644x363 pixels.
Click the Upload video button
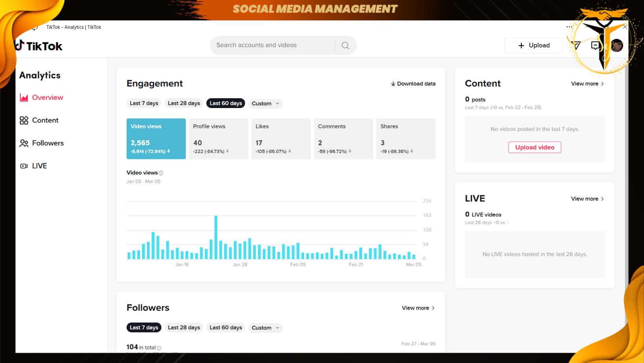(535, 147)
